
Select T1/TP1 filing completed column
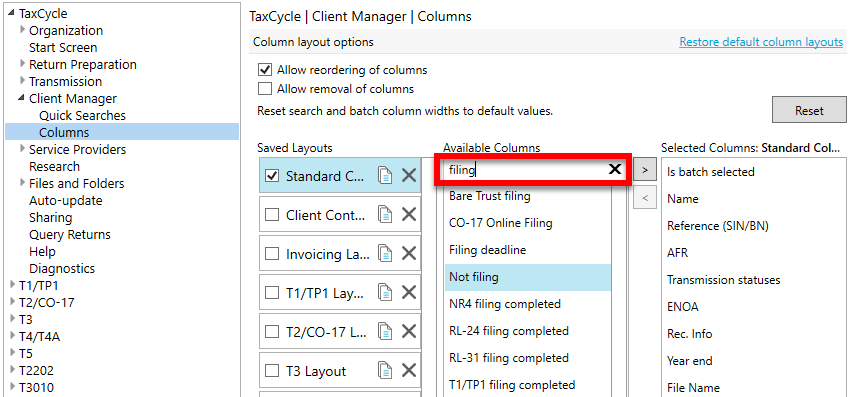[528, 385]
